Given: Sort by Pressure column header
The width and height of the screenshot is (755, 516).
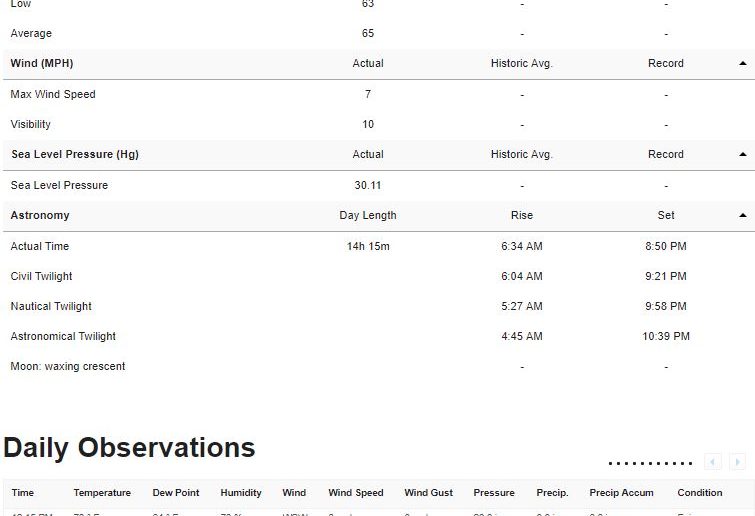Looking at the screenshot, I should (x=494, y=493).
